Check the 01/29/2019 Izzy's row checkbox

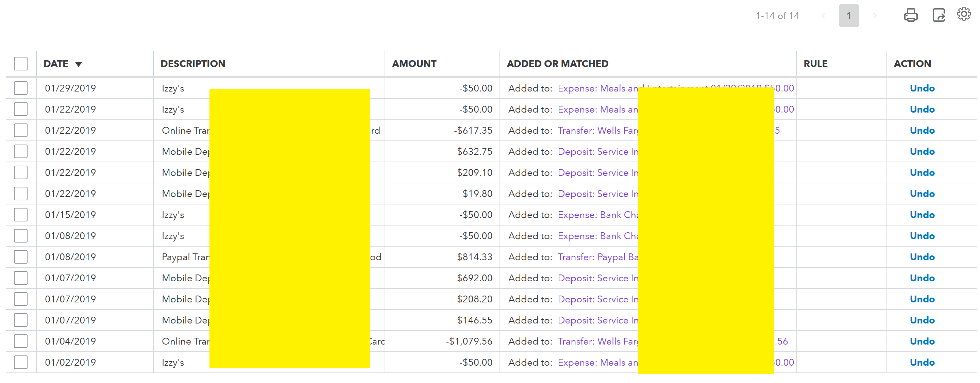(x=20, y=88)
